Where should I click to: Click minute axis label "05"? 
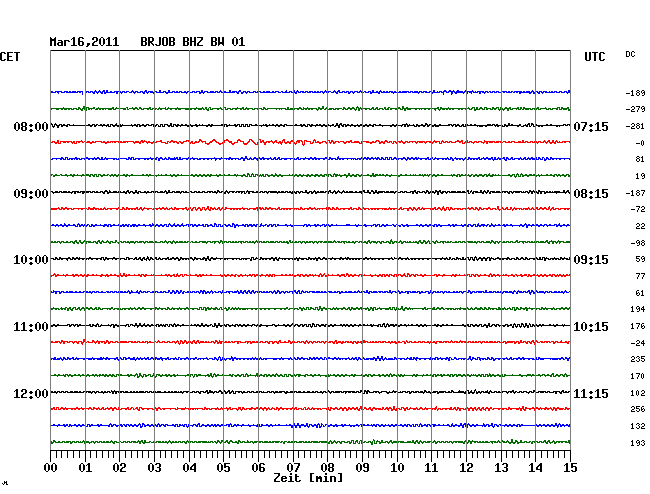pos(223,468)
